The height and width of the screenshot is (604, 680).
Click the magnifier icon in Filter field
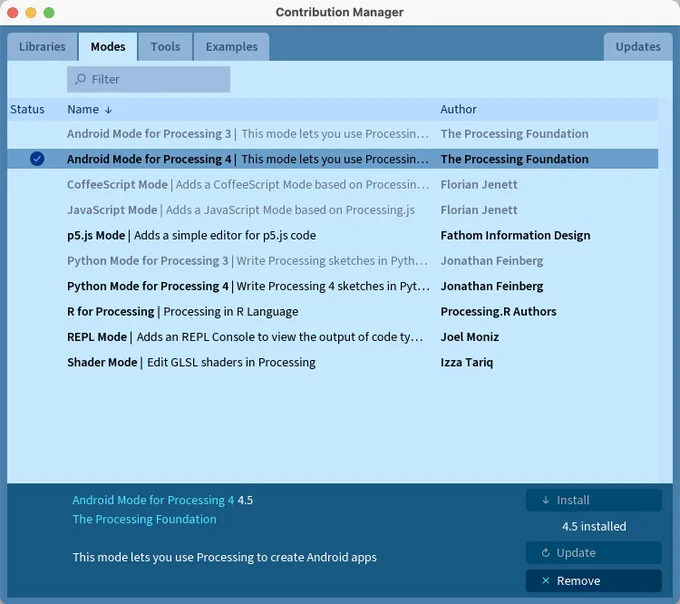(80, 79)
